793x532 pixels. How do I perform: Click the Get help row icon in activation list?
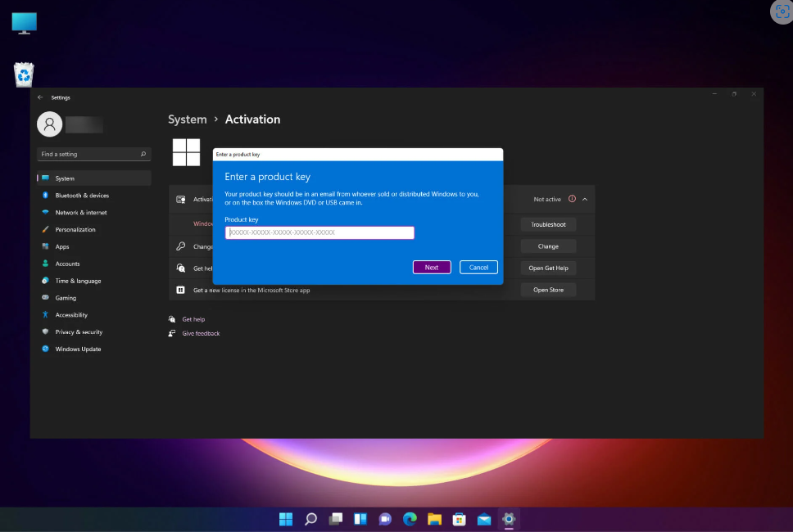[x=180, y=268]
